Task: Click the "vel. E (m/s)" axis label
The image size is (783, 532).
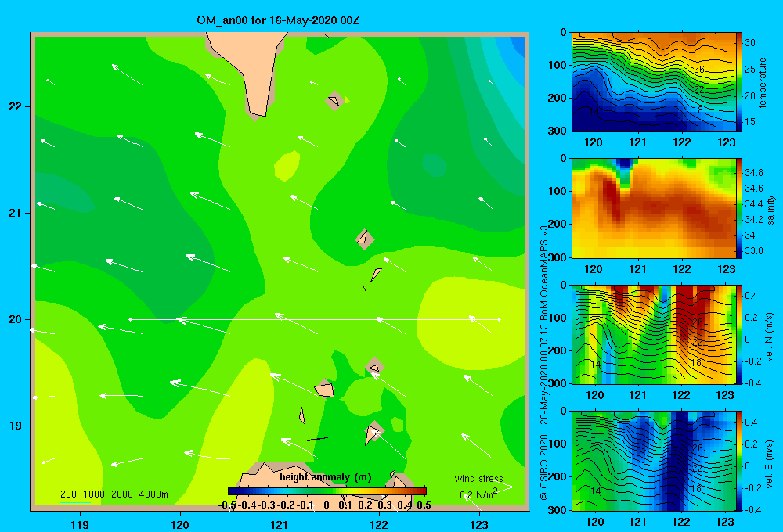Action: pos(770,463)
